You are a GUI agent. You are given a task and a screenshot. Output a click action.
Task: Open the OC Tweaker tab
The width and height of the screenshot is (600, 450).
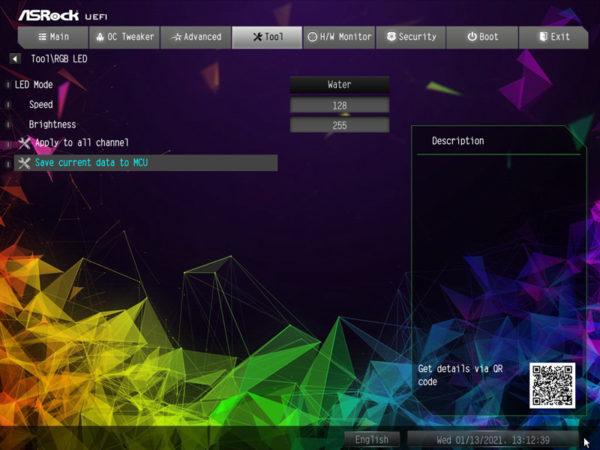[x=124, y=37]
